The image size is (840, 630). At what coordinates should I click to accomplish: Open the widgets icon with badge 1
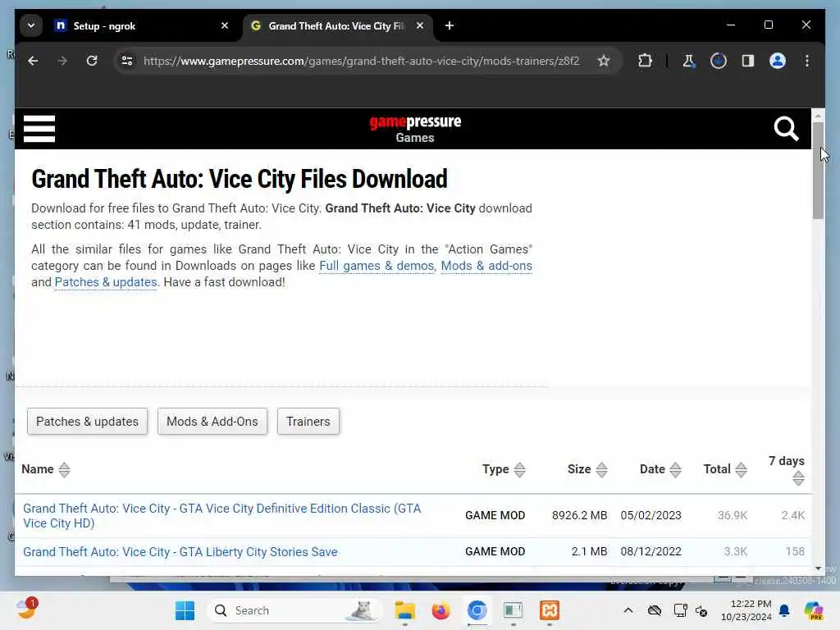tap(27, 609)
